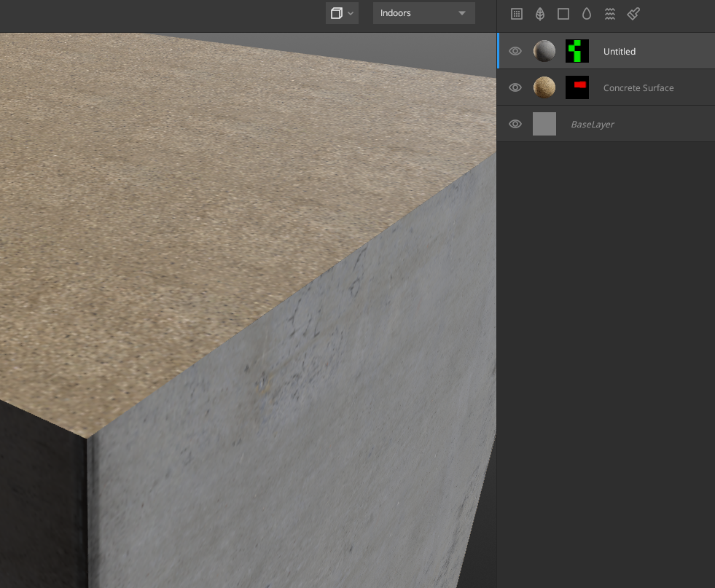The height and width of the screenshot is (588, 715).
Task: Open the Indoors environment dropdown
Action: point(423,13)
